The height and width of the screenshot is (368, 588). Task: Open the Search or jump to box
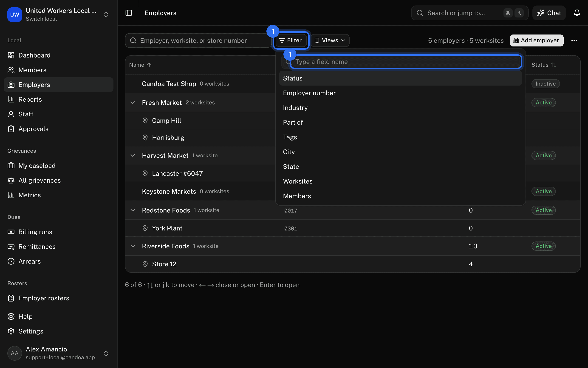[470, 13]
